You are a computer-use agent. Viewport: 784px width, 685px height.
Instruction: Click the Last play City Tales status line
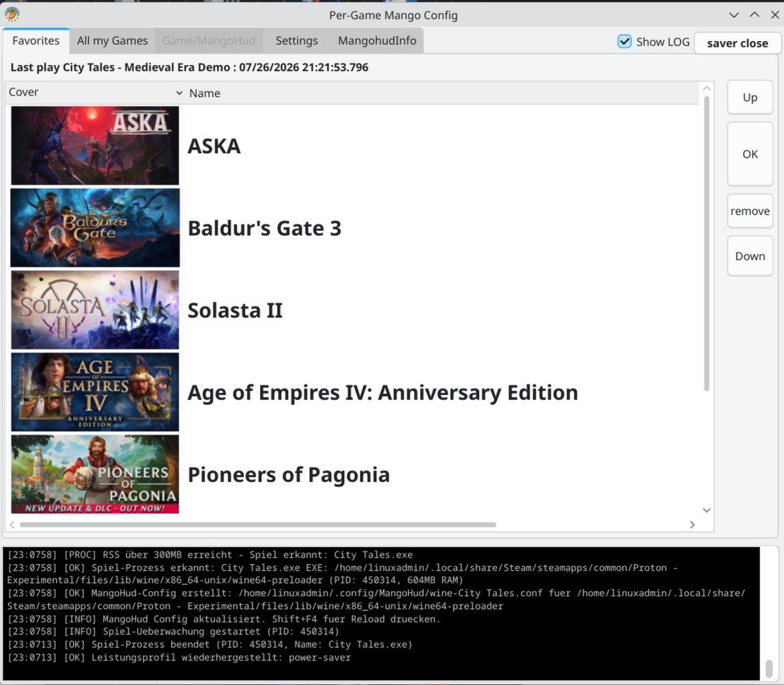(x=190, y=68)
